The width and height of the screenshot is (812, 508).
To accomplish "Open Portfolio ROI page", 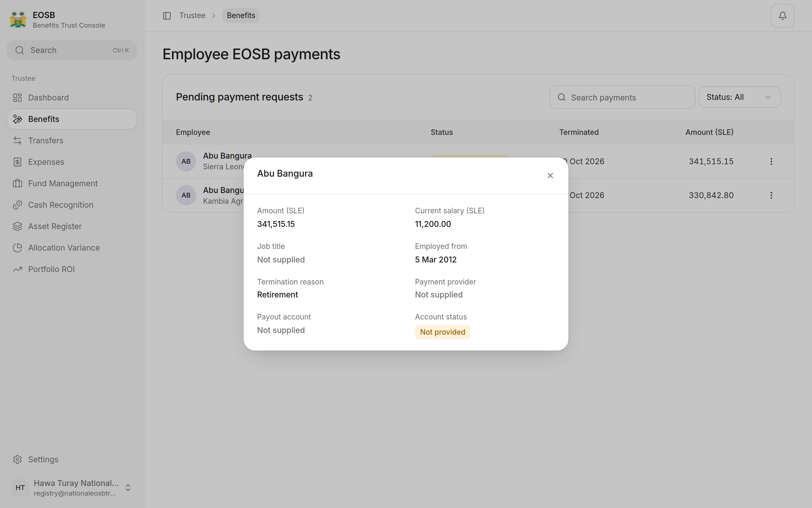I will [x=71, y=270].
